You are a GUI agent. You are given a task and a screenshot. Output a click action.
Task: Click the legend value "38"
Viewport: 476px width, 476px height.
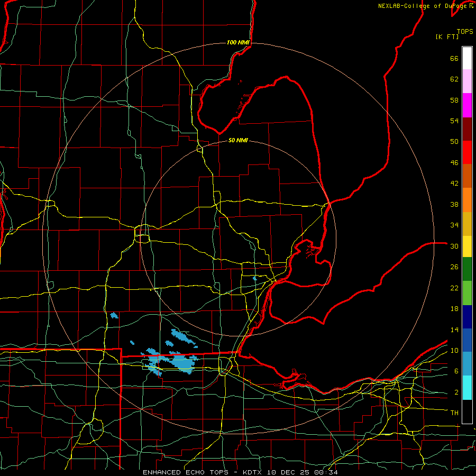click(454, 204)
